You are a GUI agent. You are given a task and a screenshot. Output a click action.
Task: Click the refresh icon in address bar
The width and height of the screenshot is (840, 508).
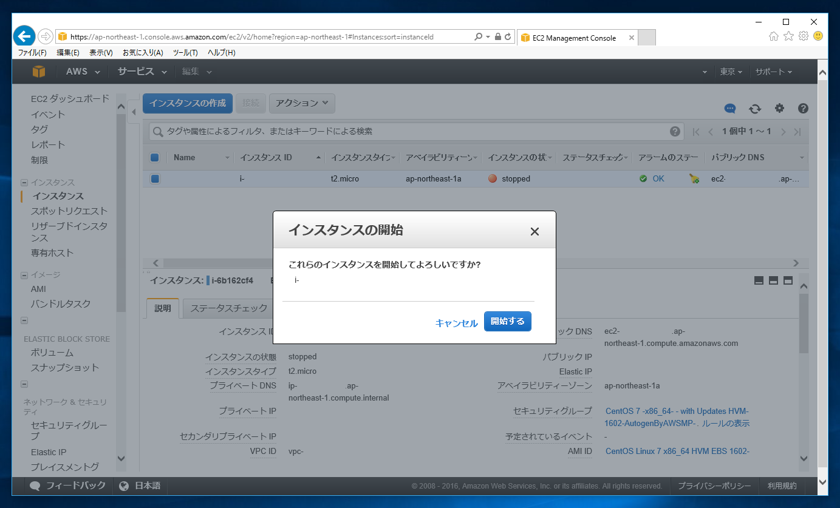(508, 36)
